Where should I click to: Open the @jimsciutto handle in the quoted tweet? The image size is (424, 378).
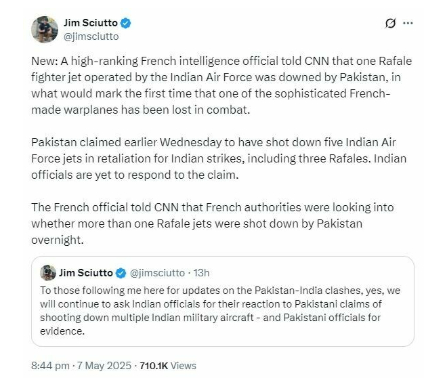[x=157, y=273]
